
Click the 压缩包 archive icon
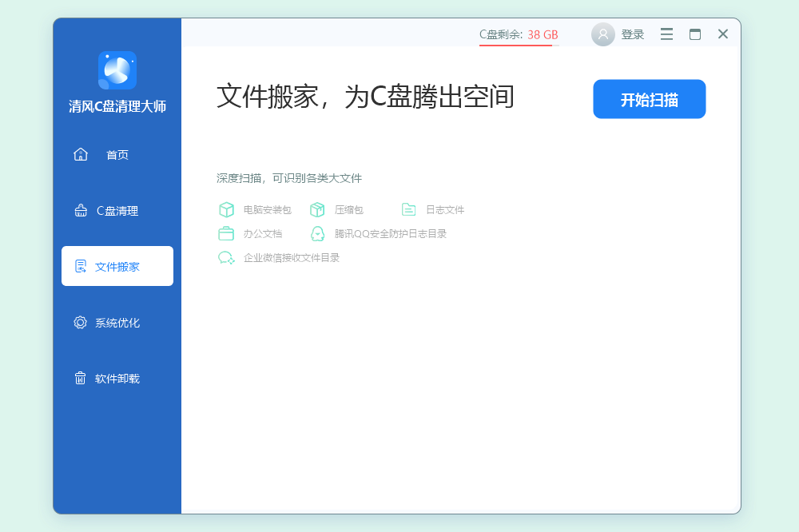pos(317,209)
